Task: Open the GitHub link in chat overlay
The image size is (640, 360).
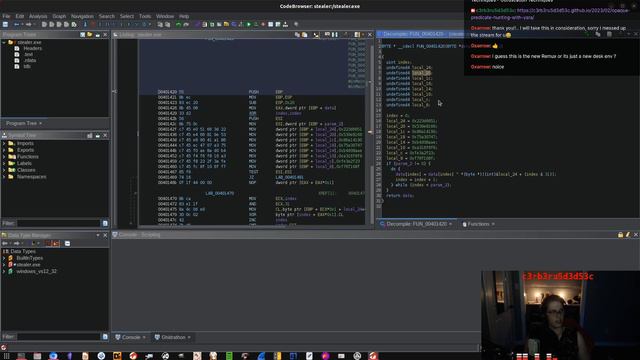Action: [x=550, y=14]
